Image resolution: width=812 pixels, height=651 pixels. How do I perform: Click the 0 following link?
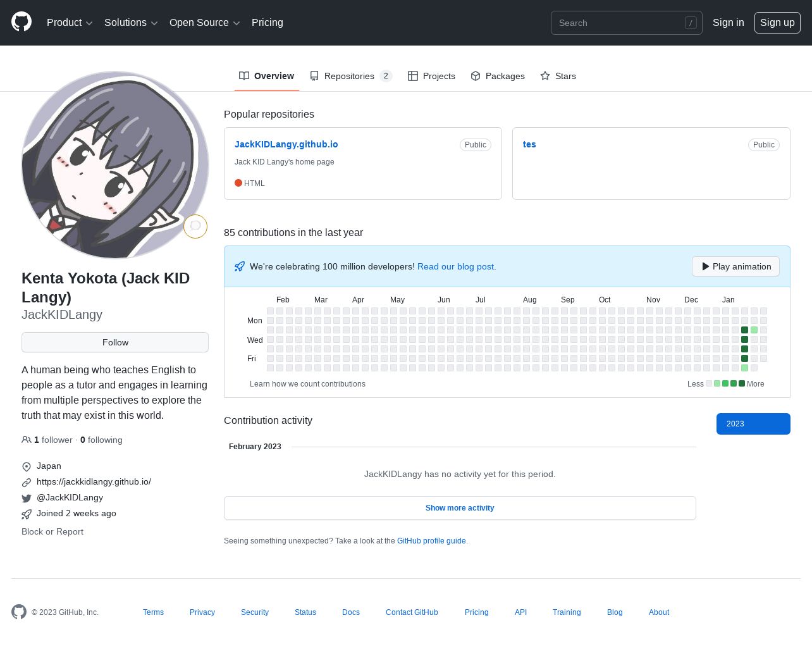click(x=101, y=440)
